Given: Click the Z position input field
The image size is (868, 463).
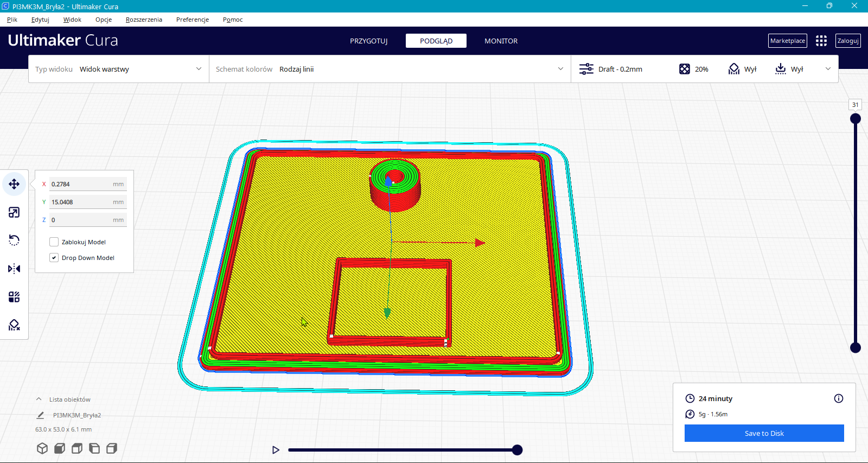Looking at the screenshot, I should pyautogui.click(x=88, y=220).
